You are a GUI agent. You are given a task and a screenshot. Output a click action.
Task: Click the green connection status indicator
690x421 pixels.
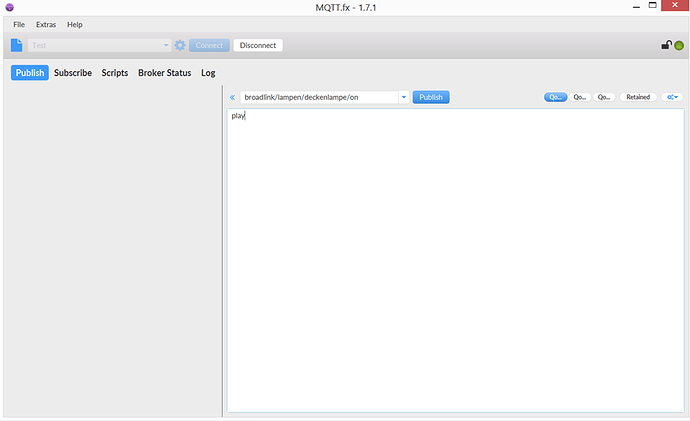click(x=679, y=45)
